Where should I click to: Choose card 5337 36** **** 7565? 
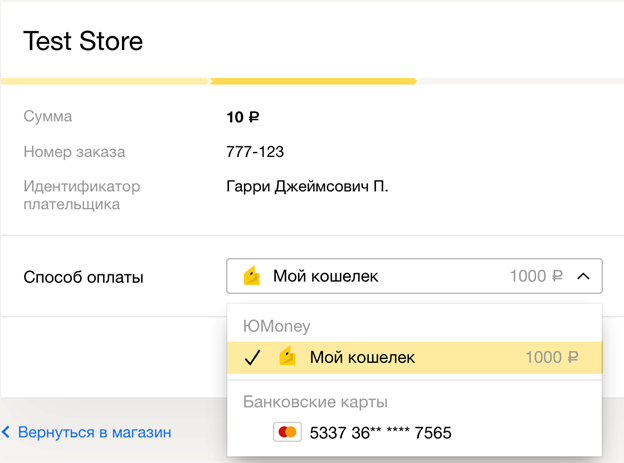click(380, 432)
